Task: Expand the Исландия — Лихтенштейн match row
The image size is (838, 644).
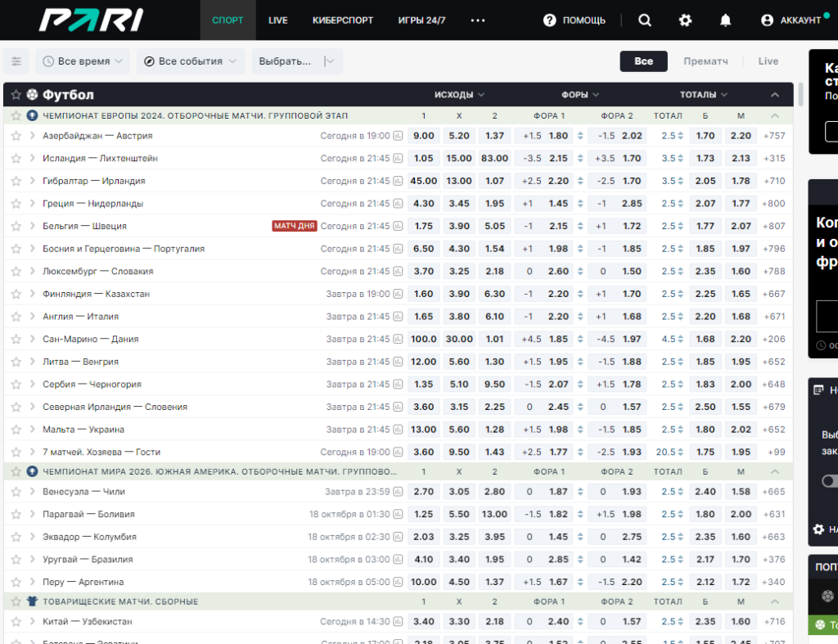Action: (33, 158)
